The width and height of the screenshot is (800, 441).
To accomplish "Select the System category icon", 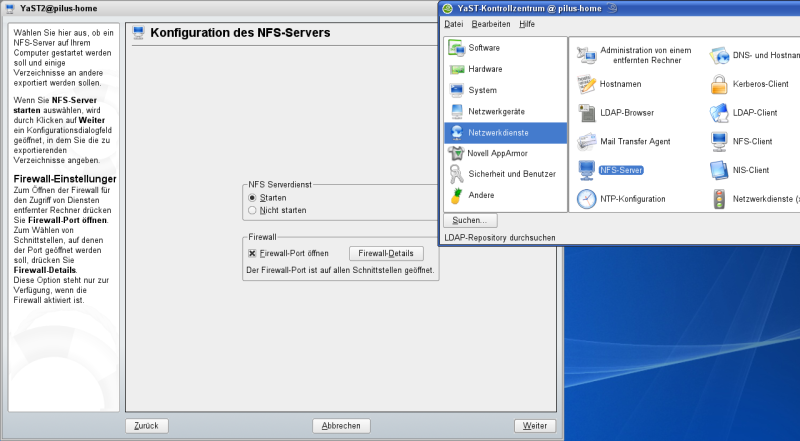I will coord(457,90).
